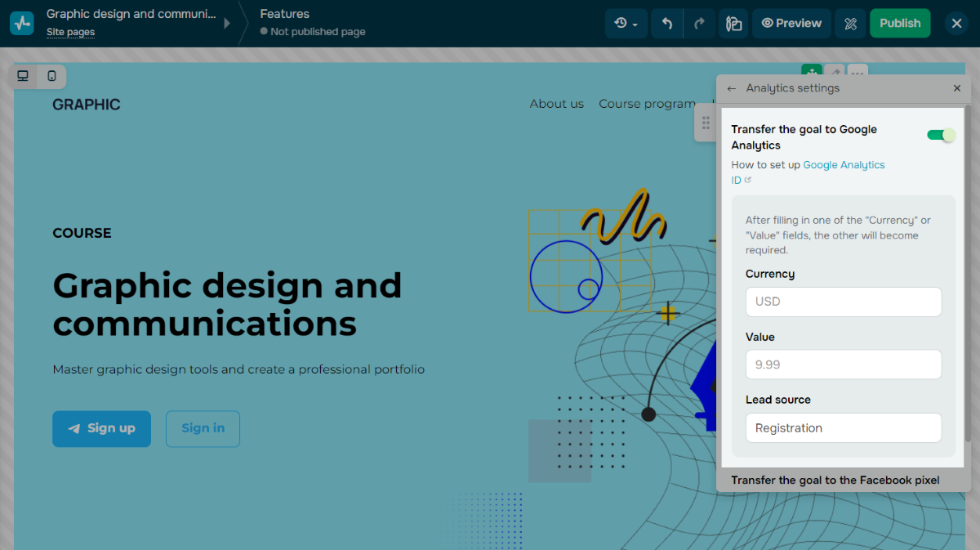The width and height of the screenshot is (980, 550).
Task: Undo the last action
Action: [667, 24]
